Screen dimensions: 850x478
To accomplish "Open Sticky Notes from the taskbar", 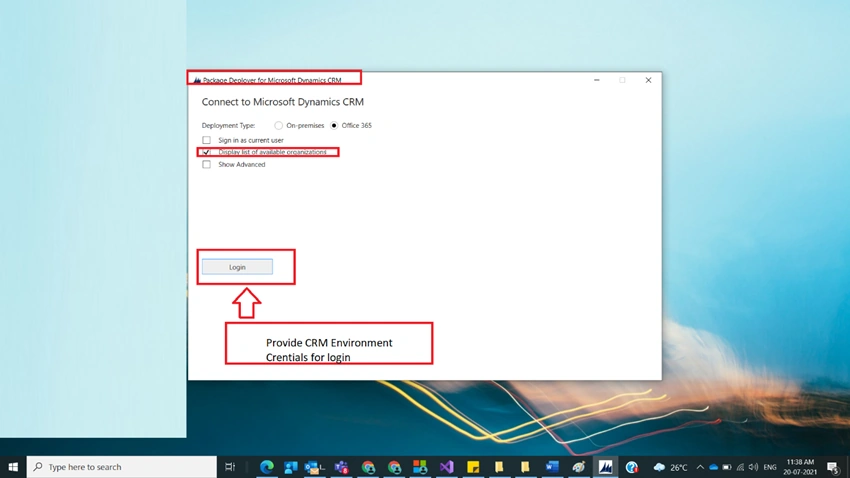I will 473,467.
